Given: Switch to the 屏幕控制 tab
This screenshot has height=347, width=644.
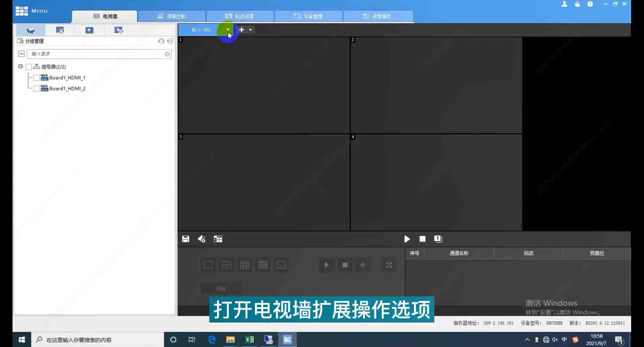Looking at the screenshot, I should [171, 16].
